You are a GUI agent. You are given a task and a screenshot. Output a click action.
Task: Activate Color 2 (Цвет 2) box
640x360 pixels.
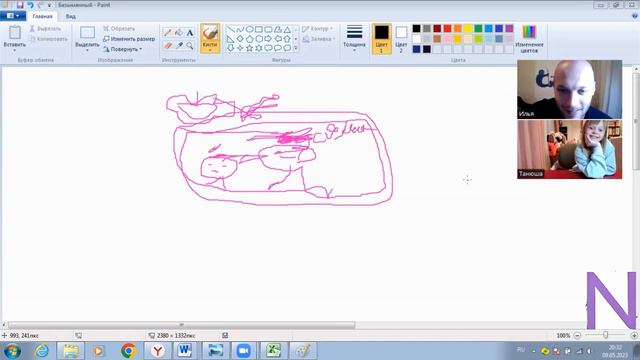tap(401, 39)
